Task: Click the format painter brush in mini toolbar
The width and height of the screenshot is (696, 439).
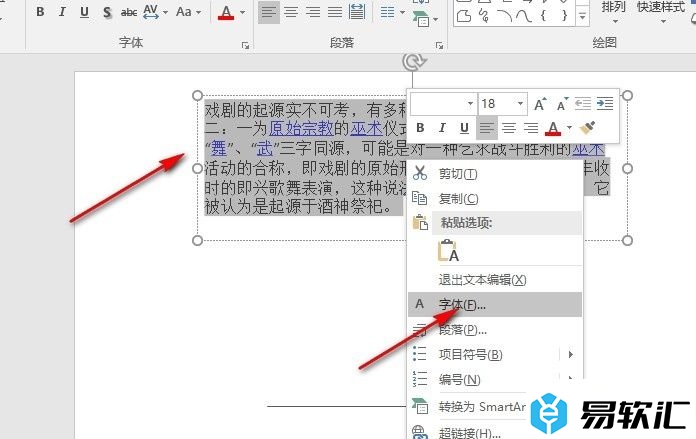Action: pyautogui.click(x=588, y=128)
